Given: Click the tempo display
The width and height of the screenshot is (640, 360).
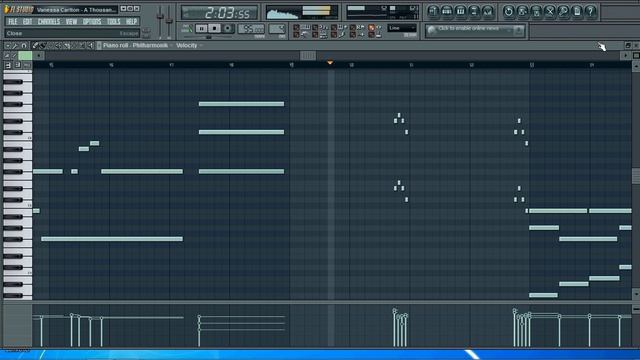Looking at the screenshot, I should click(251, 29).
